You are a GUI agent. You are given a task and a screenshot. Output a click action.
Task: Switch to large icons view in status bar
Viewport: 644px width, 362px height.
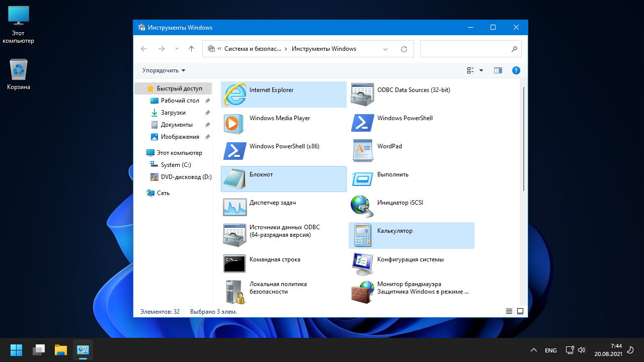tap(520, 312)
